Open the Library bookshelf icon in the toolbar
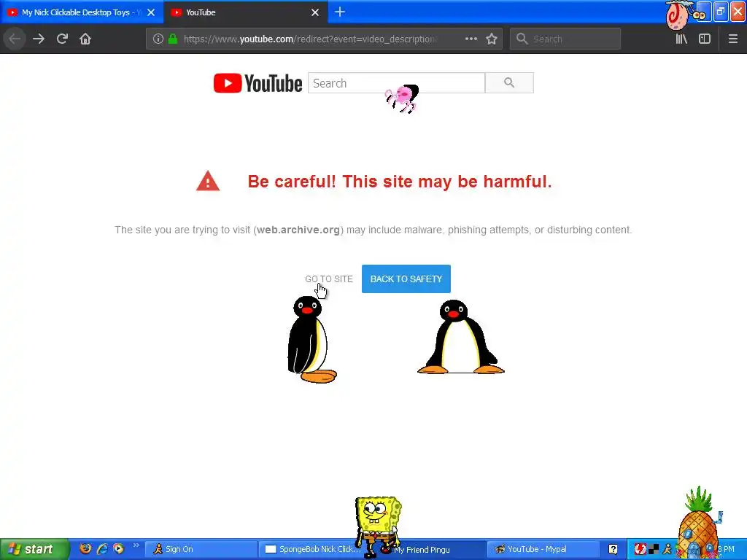The width and height of the screenshot is (747, 560). [x=681, y=39]
